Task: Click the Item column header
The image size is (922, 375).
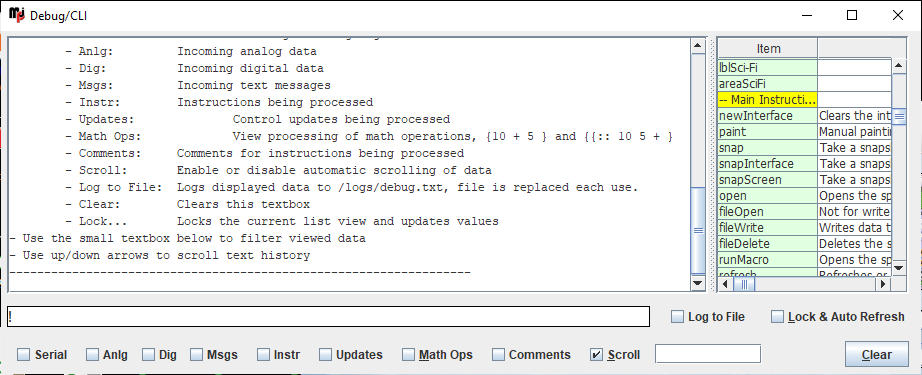Action: [x=768, y=49]
